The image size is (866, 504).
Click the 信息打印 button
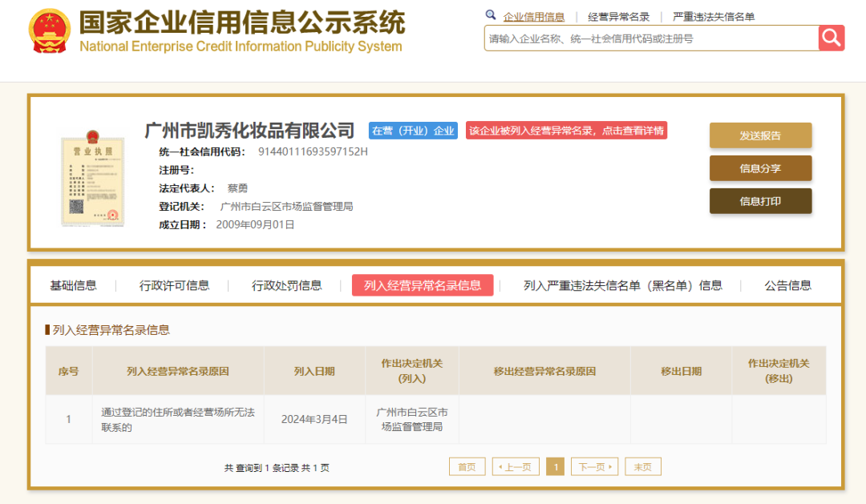click(760, 201)
